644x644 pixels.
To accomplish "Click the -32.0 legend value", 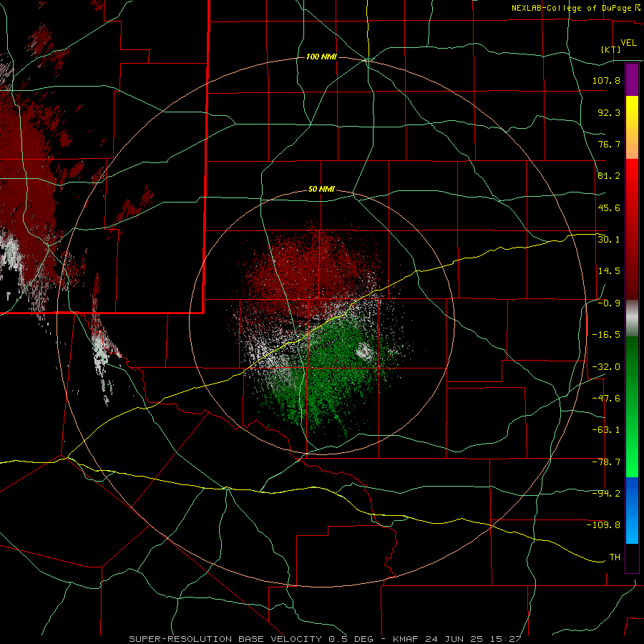I will point(606,367).
